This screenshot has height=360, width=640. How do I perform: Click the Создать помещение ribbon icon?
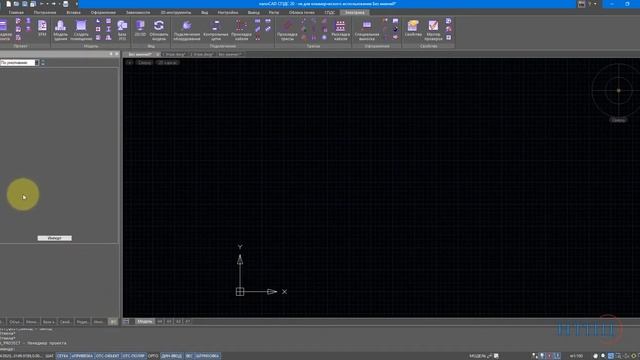pos(81,30)
